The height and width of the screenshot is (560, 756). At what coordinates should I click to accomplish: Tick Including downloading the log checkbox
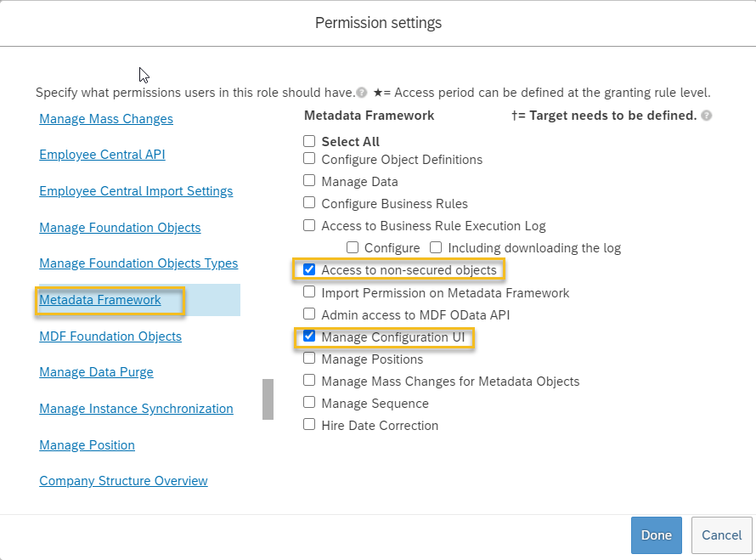436,247
